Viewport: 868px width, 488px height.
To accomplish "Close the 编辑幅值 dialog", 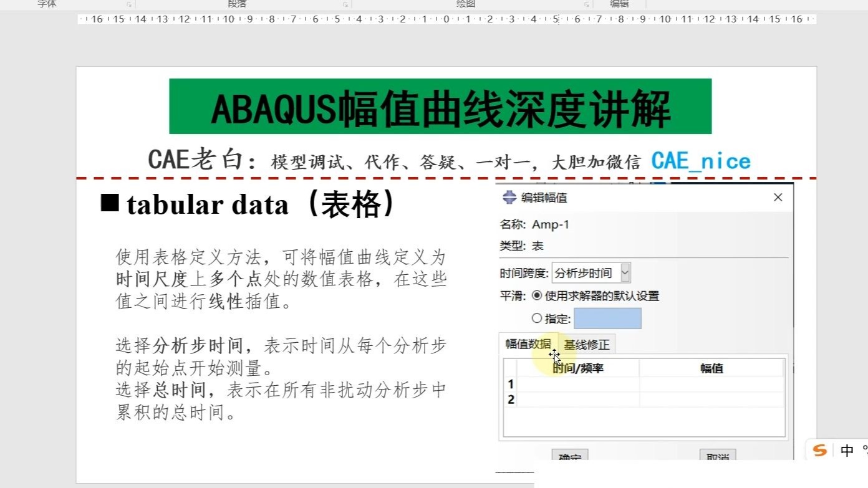I will click(x=778, y=198).
